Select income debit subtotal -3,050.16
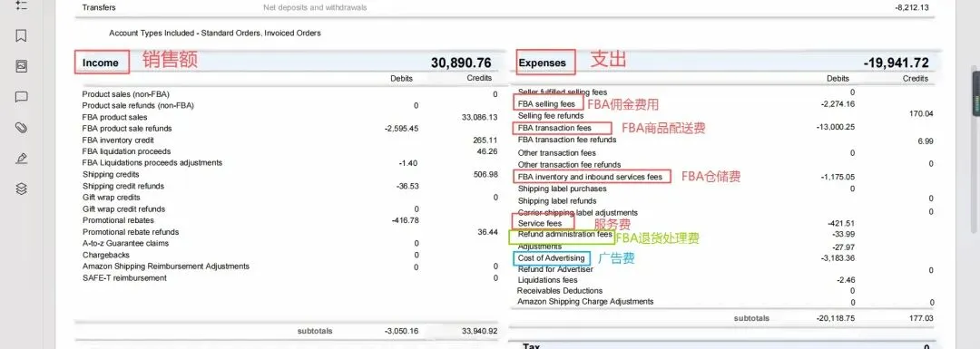The height and width of the screenshot is (349, 980). 402,332
